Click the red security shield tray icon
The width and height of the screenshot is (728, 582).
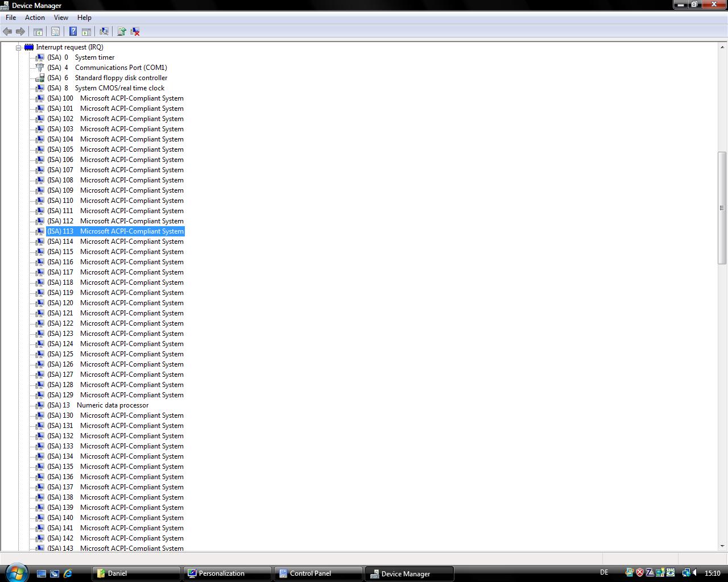640,573
